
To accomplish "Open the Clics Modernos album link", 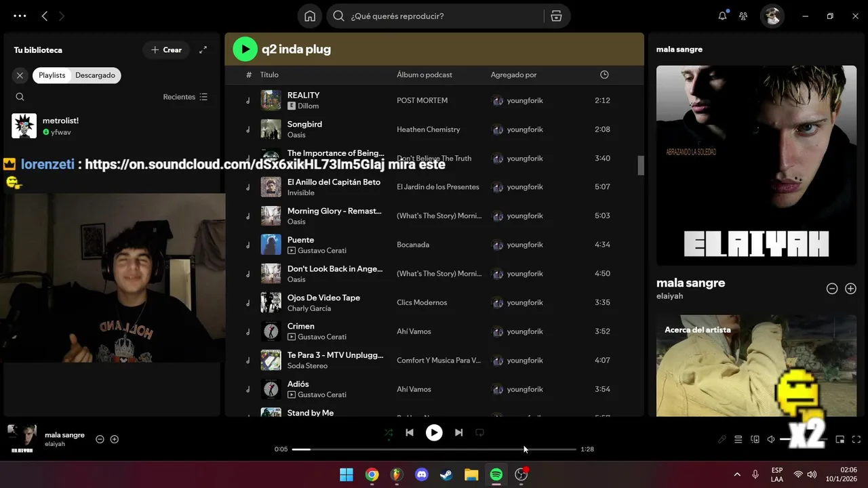I will [x=422, y=302].
